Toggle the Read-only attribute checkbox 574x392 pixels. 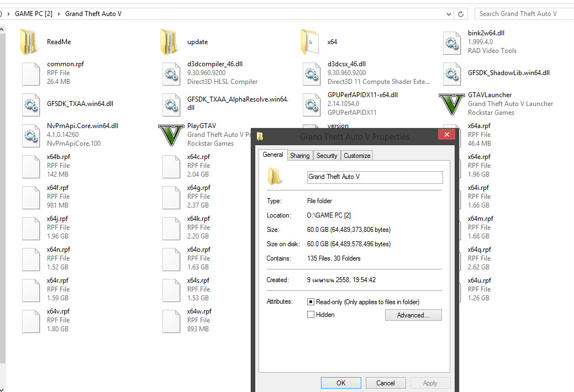pyautogui.click(x=310, y=302)
